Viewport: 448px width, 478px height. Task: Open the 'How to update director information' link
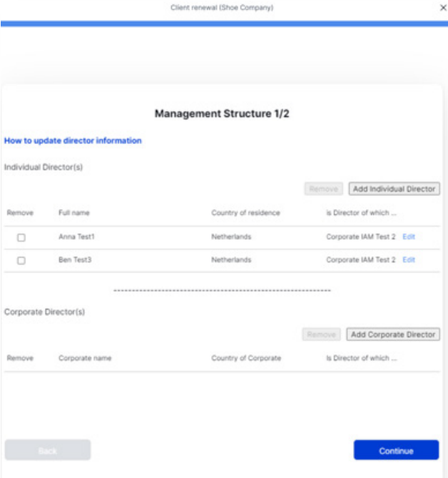point(73,141)
